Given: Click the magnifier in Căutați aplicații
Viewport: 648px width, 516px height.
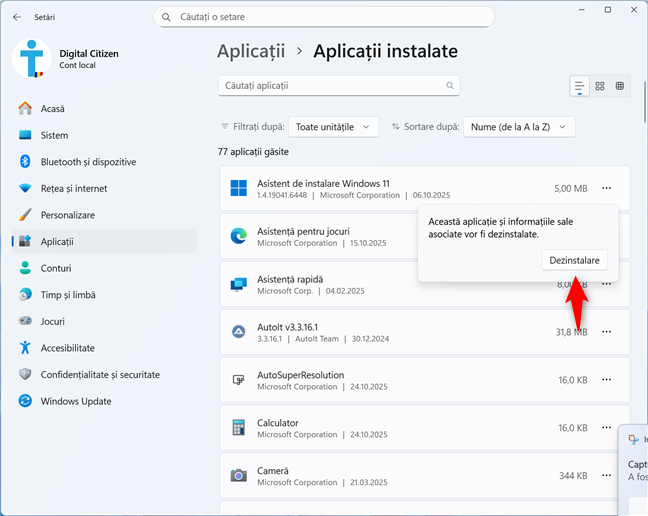Looking at the screenshot, I should 450,86.
